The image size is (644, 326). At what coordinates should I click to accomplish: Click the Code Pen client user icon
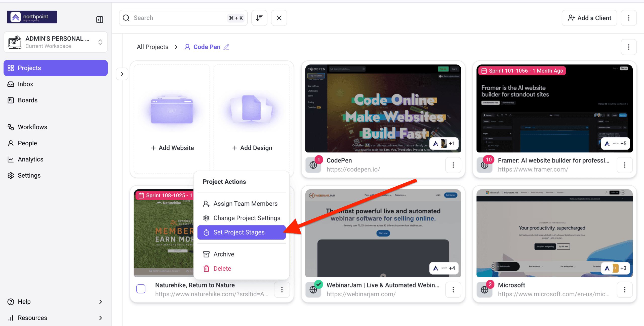(187, 47)
